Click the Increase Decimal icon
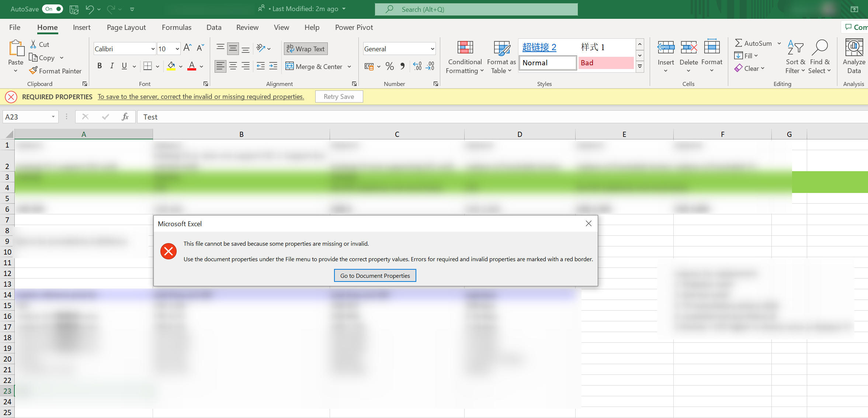 (x=417, y=66)
